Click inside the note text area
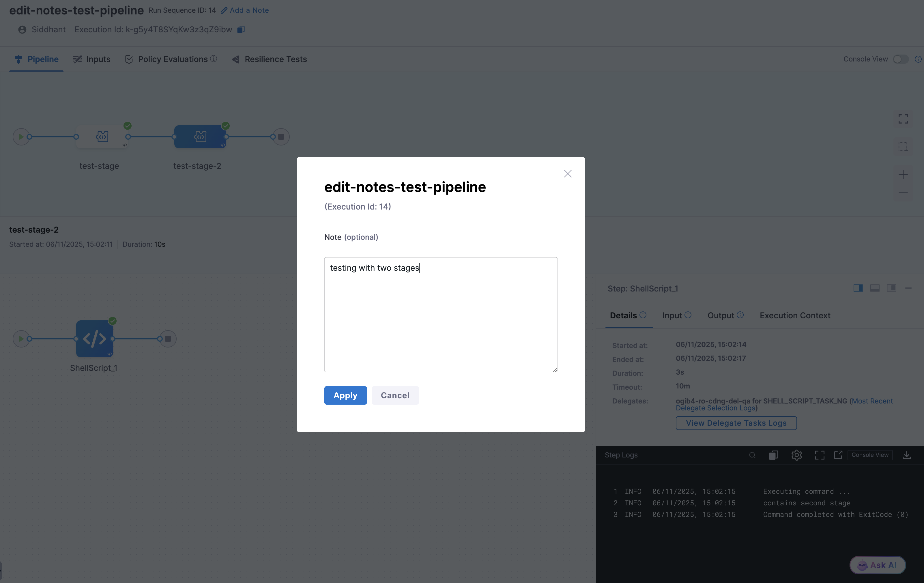 (441, 315)
